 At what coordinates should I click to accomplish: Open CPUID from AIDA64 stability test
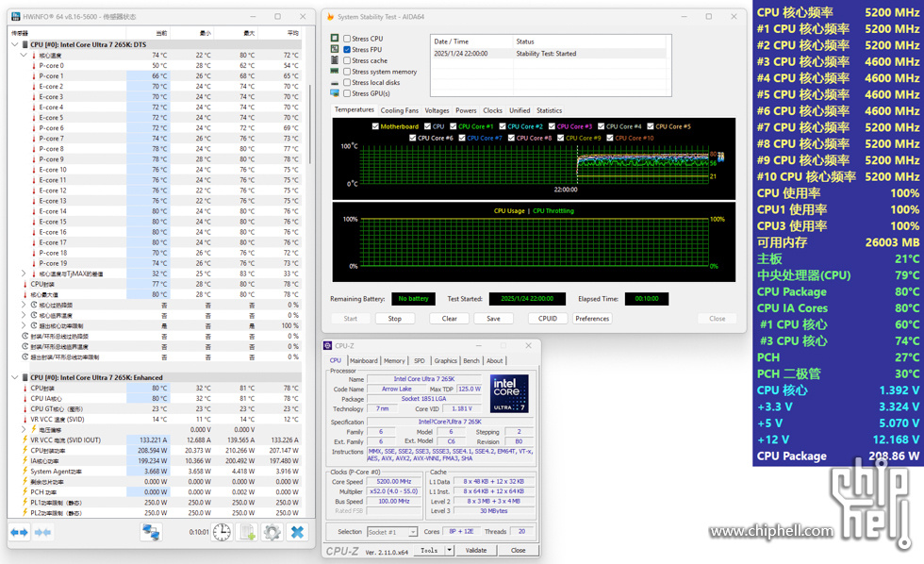click(548, 318)
